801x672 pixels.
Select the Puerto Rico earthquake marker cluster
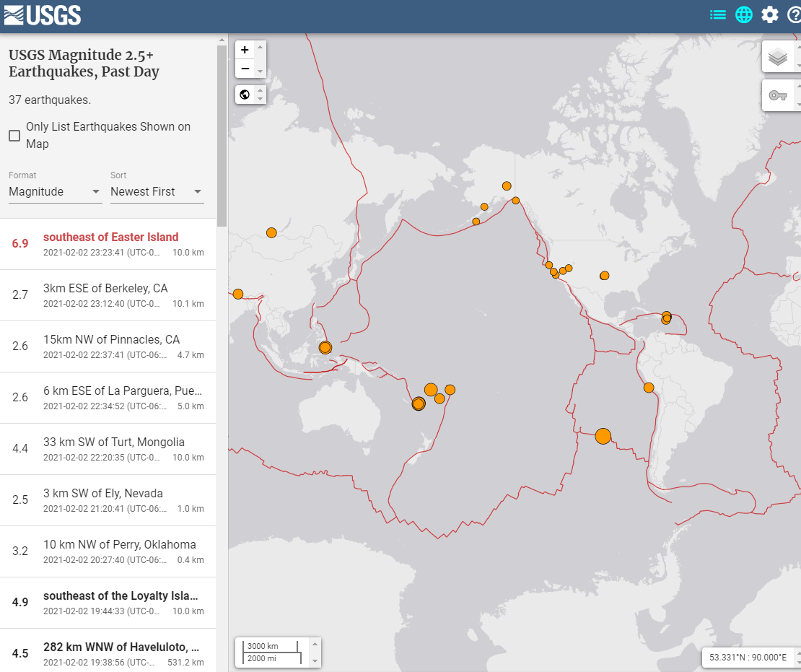tap(666, 318)
